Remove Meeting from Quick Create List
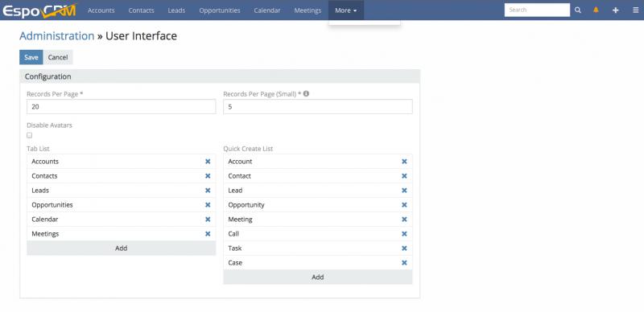This screenshot has width=644, height=312. [404, 220]
